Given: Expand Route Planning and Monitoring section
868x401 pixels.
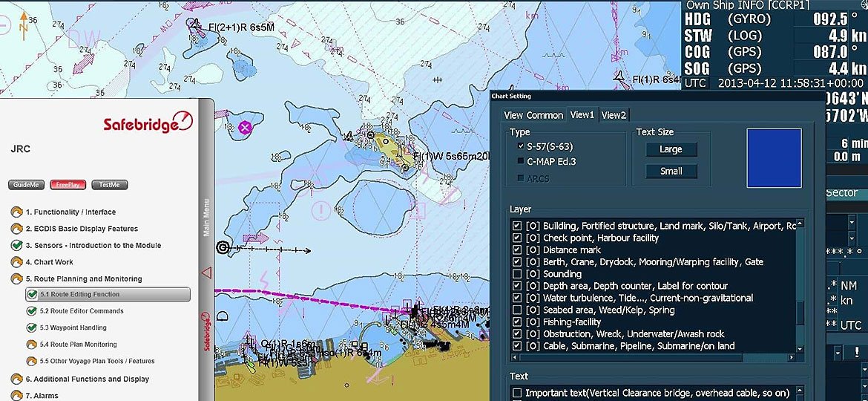Looking at the screenshot, I should pyautogui.click(x=83, y=279).
